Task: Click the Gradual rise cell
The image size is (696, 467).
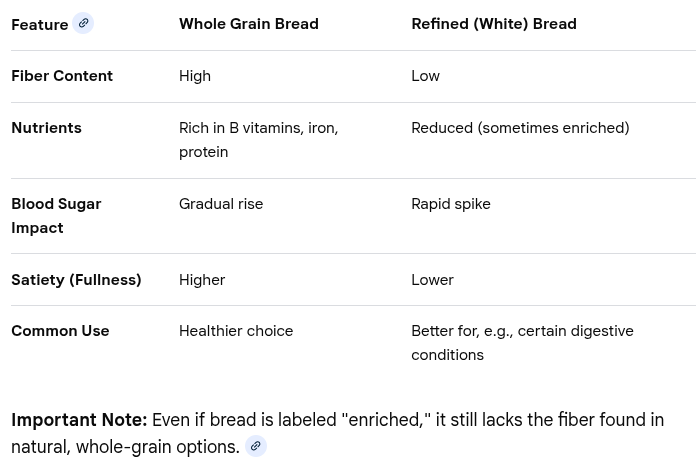Action: coord(221,204)
